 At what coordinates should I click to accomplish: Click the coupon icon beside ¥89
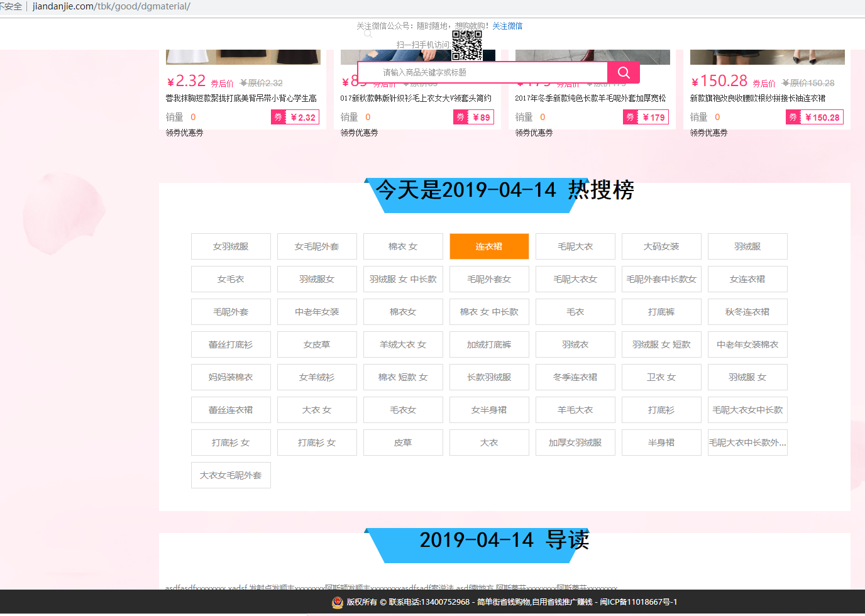point(461,117)
